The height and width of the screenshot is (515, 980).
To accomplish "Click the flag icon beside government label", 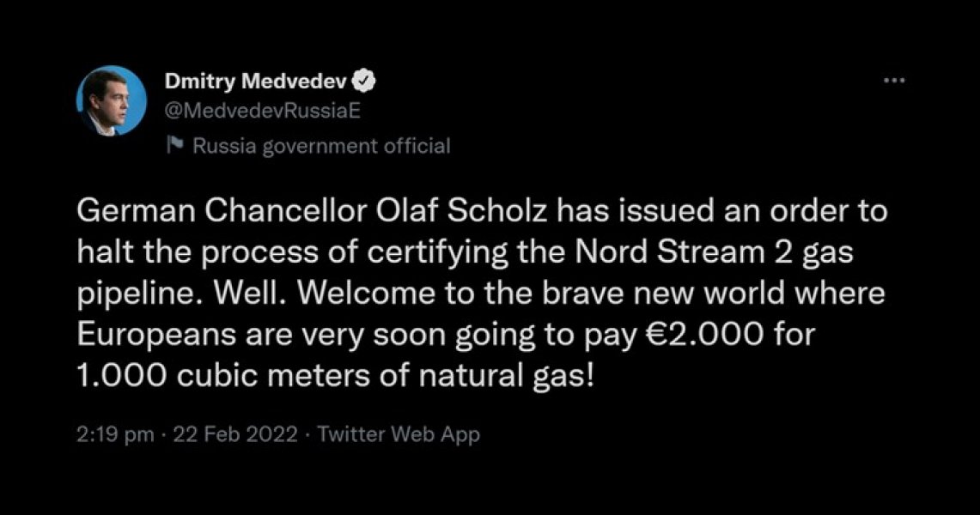I will click(175, 145).
